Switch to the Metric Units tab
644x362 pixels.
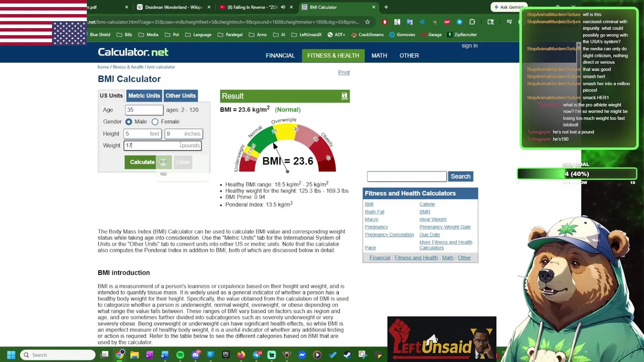pos(144,96)
